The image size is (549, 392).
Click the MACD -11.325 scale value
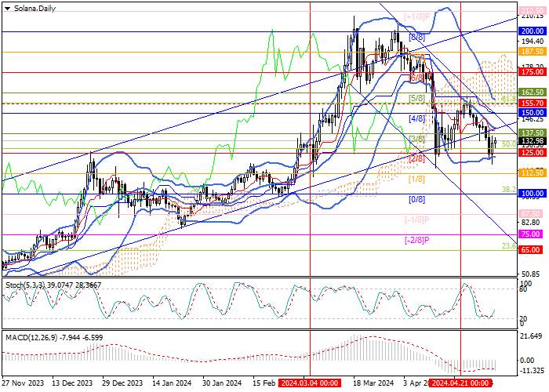click(x=533, y=371)
